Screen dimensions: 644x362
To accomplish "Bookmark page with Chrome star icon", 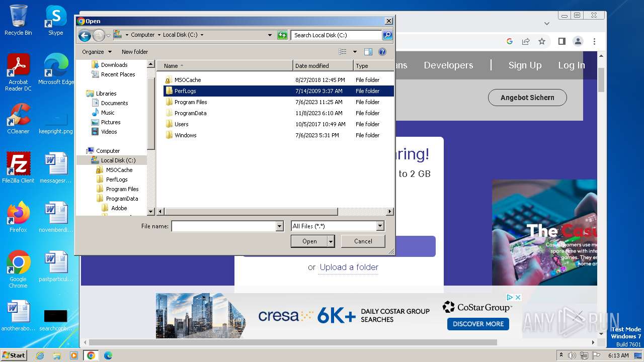I will [542, 41].
